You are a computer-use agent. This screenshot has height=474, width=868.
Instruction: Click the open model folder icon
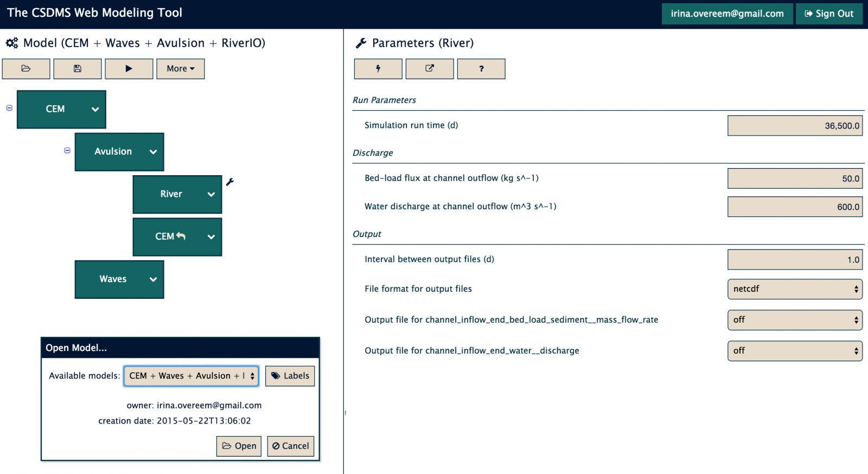(x=26, y=69)
